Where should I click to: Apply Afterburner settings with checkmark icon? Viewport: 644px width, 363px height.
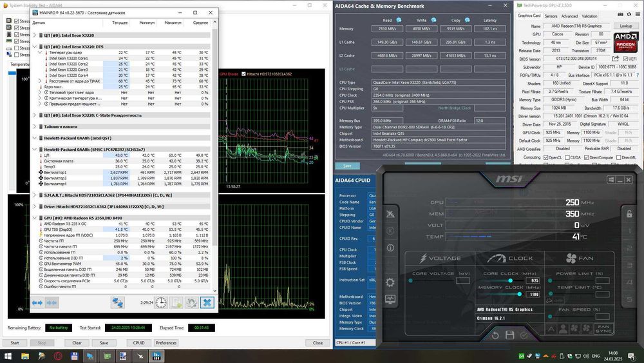[x=524, y=335]
